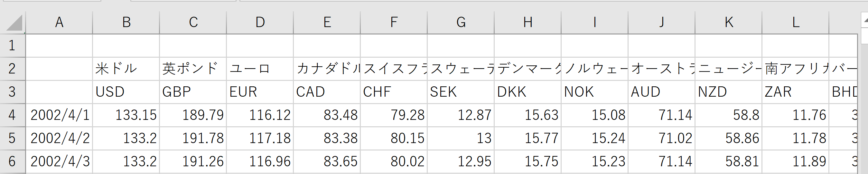Screen dimensions: 868x174
Task: Select row 6 header
Action: (x=13, y=161)
